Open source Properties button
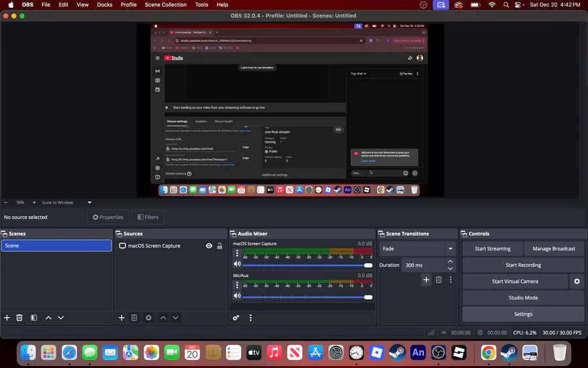 pyautogui.click(x=108, y=217)
